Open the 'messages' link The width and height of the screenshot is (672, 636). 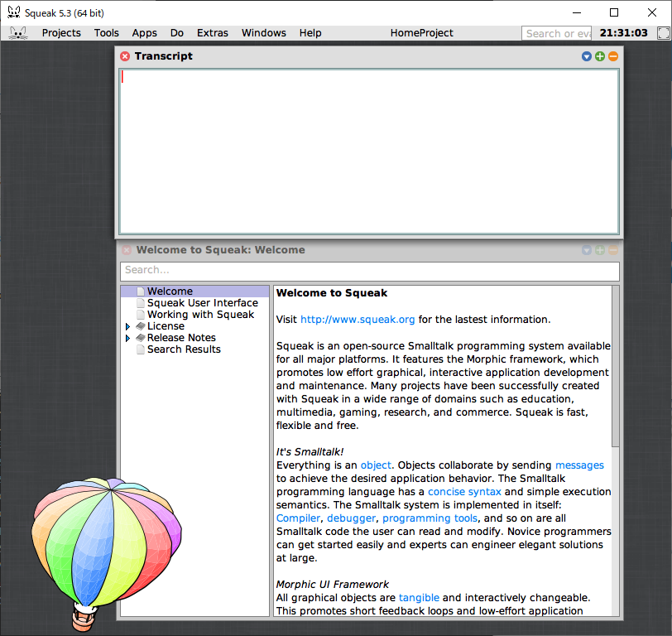tap(579, 465)
